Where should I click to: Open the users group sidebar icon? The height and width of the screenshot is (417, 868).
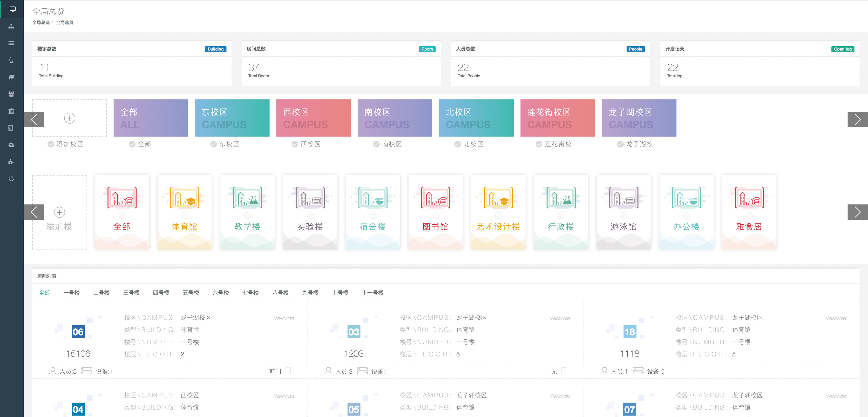pyautogui.click(x=12, y=94)
